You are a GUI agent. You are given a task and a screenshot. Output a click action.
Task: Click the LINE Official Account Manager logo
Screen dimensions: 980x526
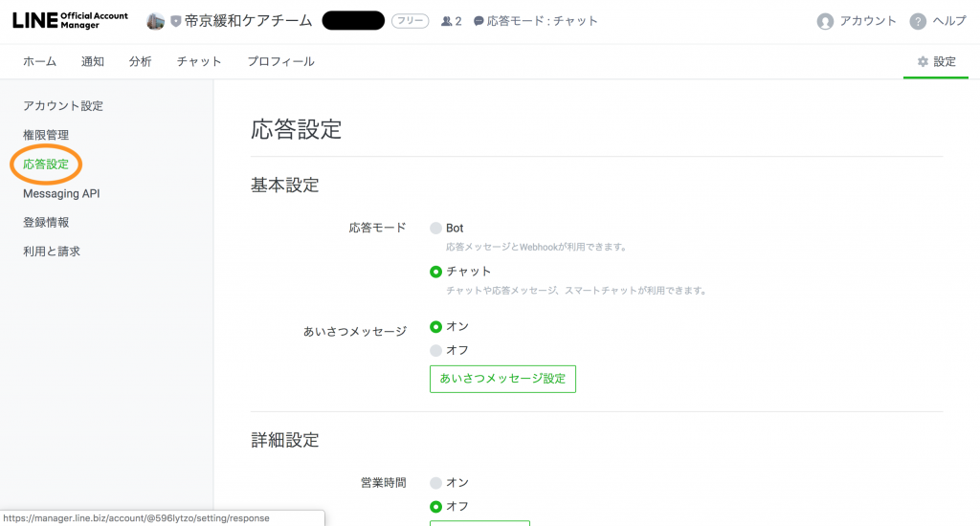70,21
